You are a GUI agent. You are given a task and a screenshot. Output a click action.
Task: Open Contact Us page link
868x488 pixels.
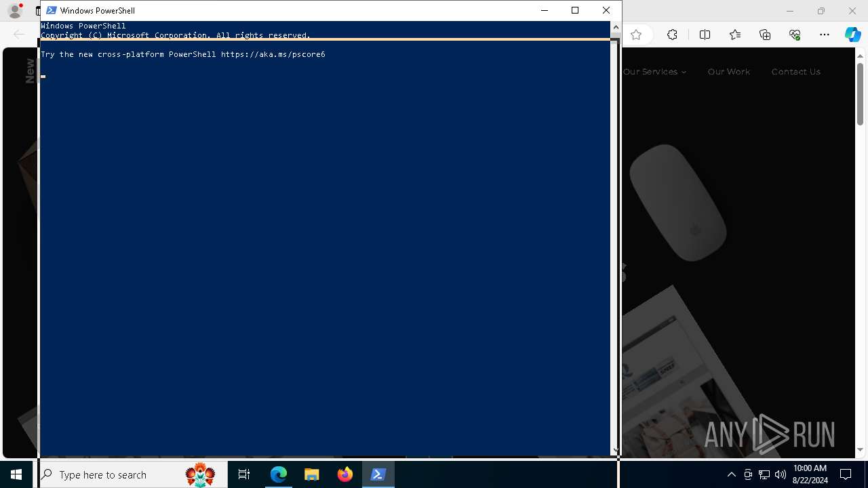pyautogui.click(x=795, y=72)
